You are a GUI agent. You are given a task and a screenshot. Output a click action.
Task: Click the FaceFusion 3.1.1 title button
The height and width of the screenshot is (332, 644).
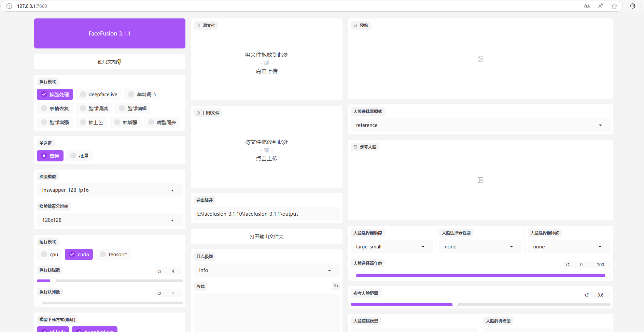110,33
